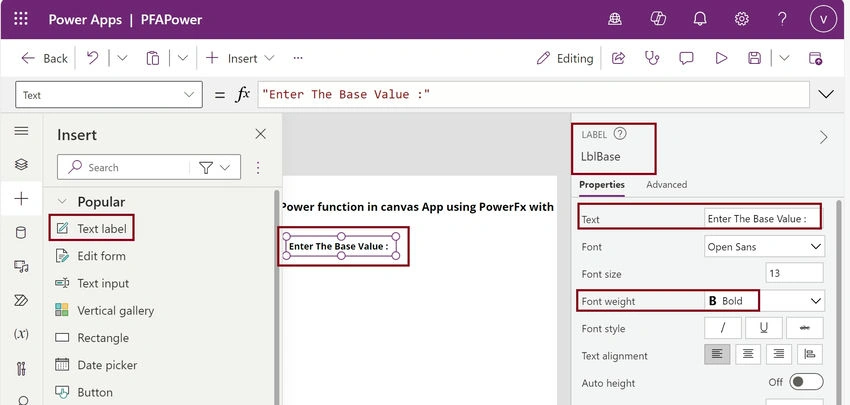Expand the paste options chevron
850x405 pixels.
pos(183,58)
